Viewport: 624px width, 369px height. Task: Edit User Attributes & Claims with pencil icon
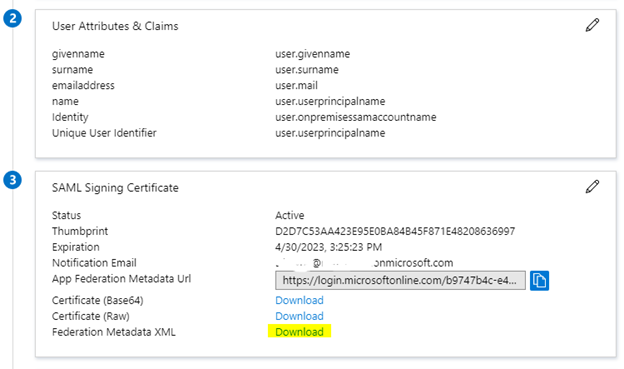pos(592,25)
